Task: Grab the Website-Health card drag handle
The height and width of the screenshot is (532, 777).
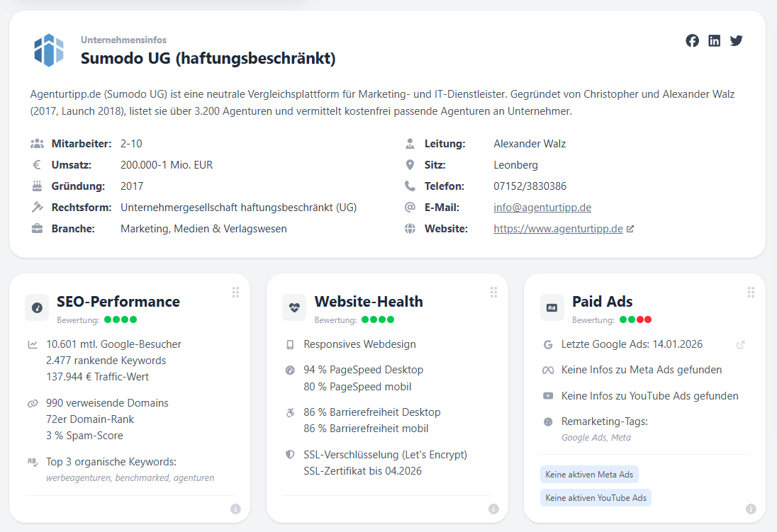Action: click(x=493, y=293)
